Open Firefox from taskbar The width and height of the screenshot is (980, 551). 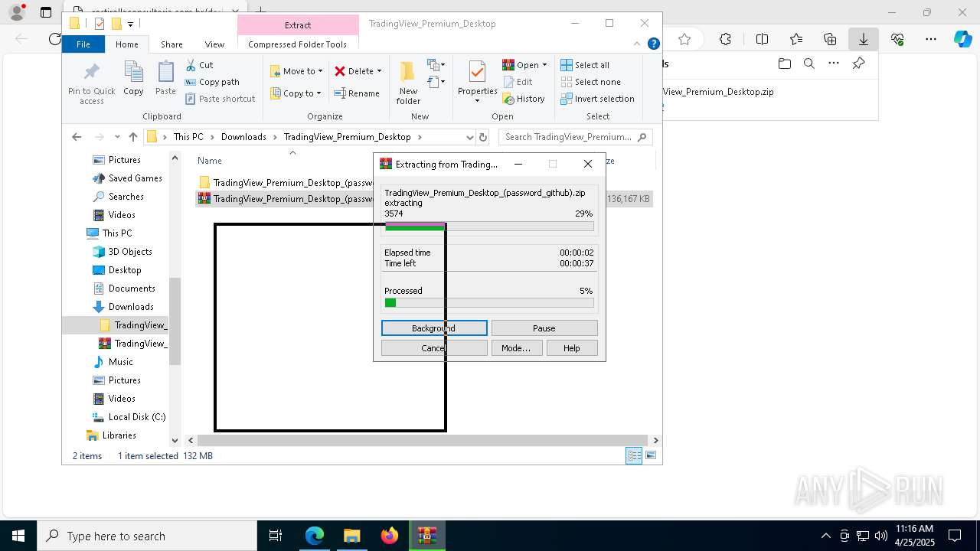(x=390, y=536)
